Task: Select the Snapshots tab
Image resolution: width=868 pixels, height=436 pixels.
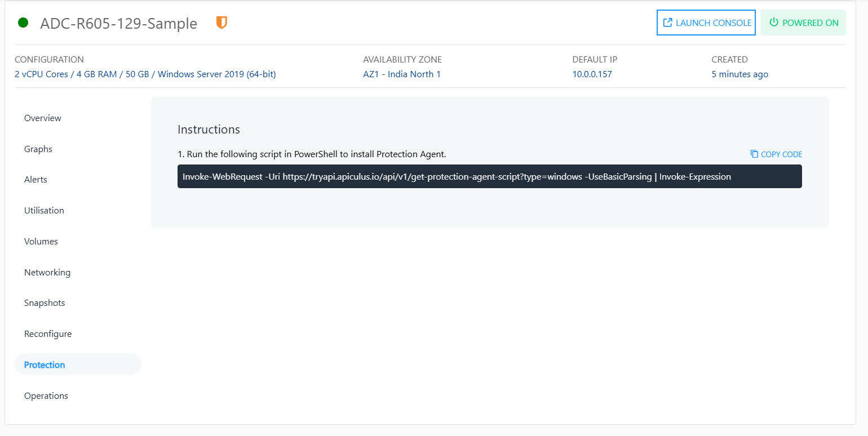Action: [x=44, y=302]
